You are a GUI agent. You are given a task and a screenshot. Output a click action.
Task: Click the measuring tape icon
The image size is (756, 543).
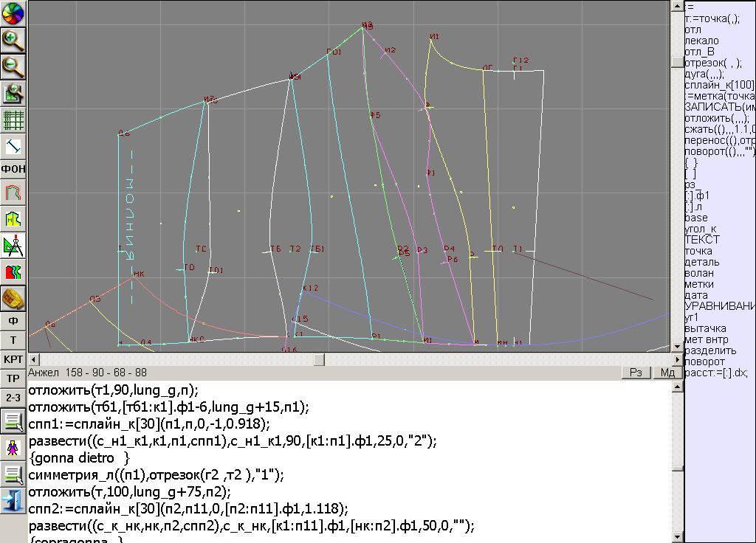pyautogui.click(x=13, y=299)
